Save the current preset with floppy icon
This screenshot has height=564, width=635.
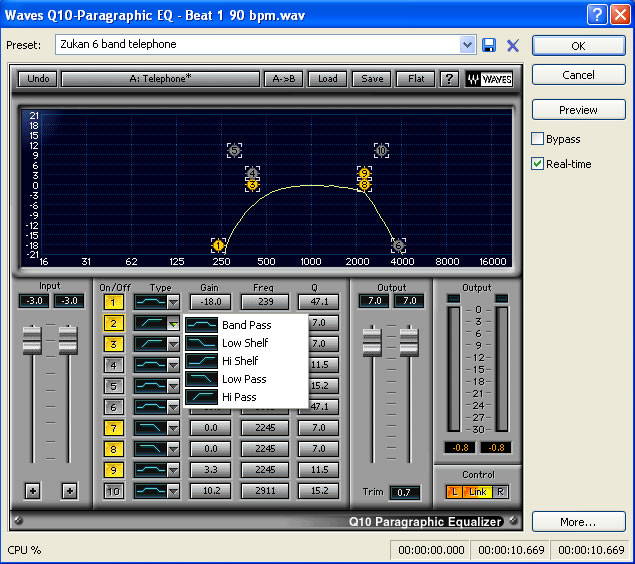489,45
